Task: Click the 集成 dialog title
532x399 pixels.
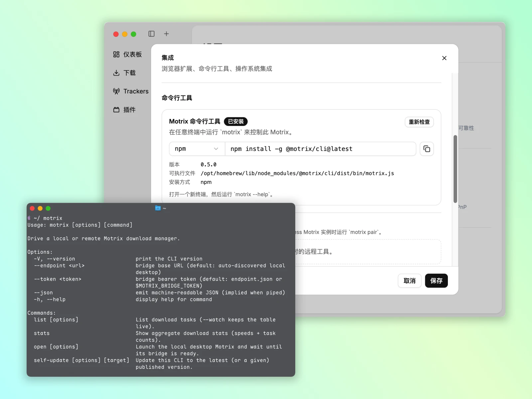Action: pyautogui.click(x=168, y=58)
